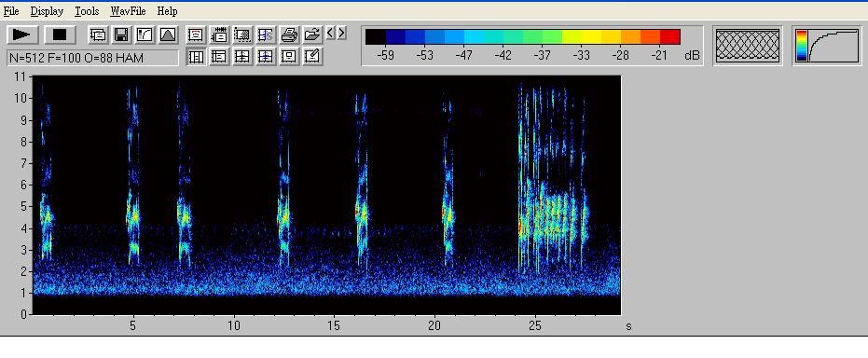Click the S-marked section icon
The width and height of the screenshot is (868, 358).
click(x=266, y=34)
